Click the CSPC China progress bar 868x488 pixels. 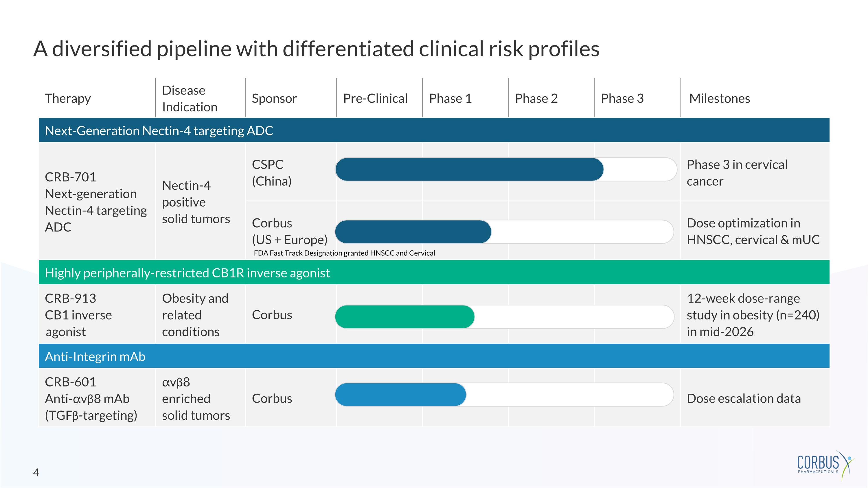tap(469, 170)
